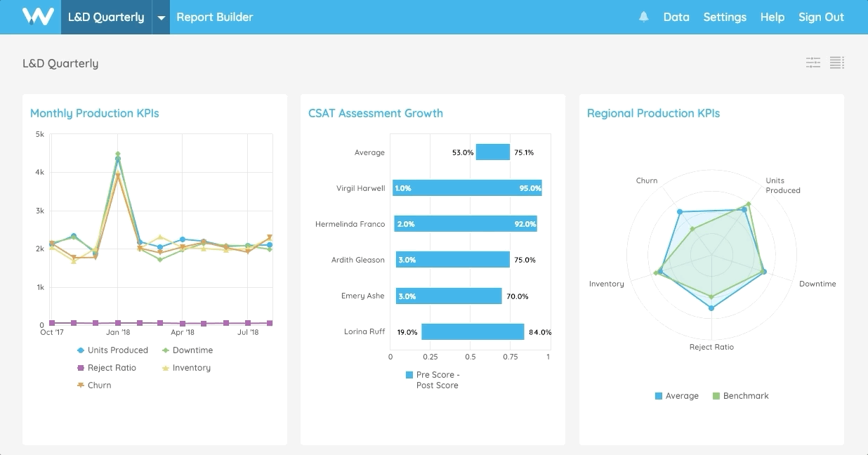868x455 pixels.
Task: Select the L&D Quarterly report tab
Action: pyautogui.click(x=107, y=15)
